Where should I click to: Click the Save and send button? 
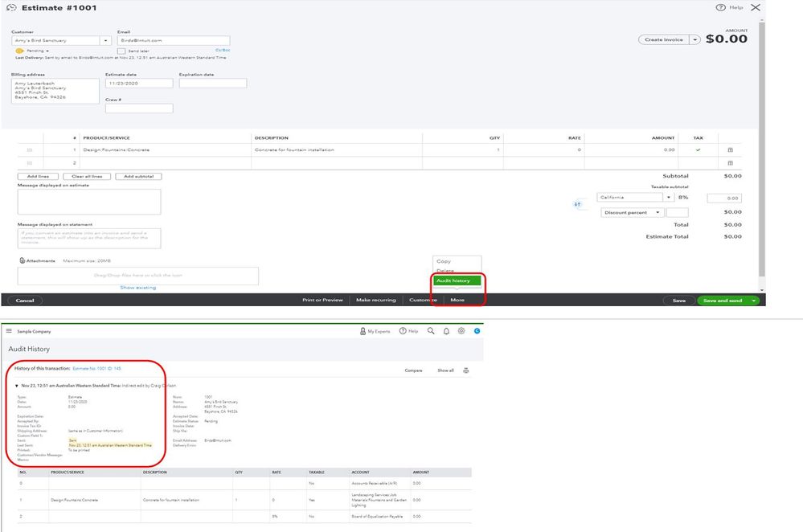tap(723, 301)
